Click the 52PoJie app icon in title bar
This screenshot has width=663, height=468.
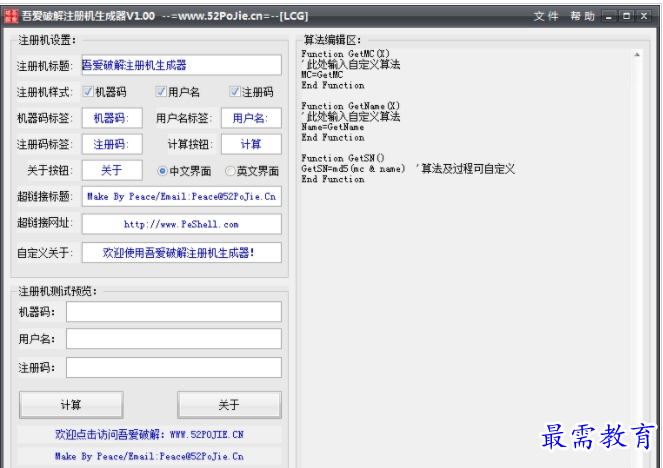(x=11, y=16)
